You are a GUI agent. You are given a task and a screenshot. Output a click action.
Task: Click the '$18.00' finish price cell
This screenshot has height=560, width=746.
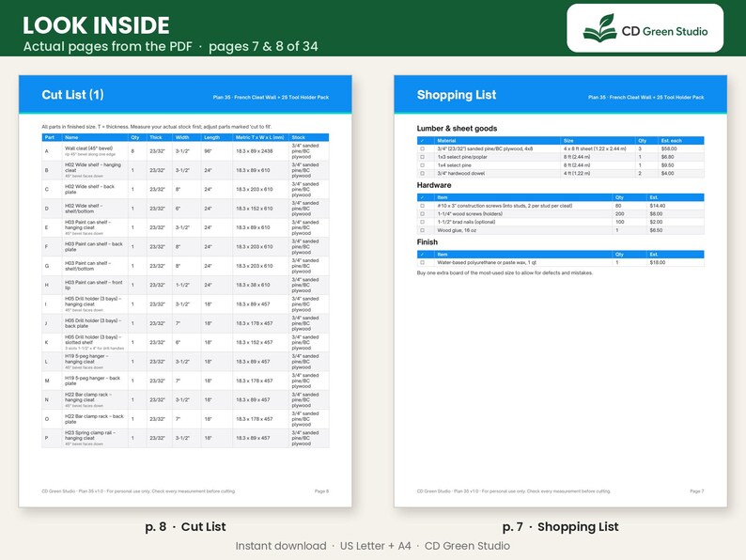658,263
